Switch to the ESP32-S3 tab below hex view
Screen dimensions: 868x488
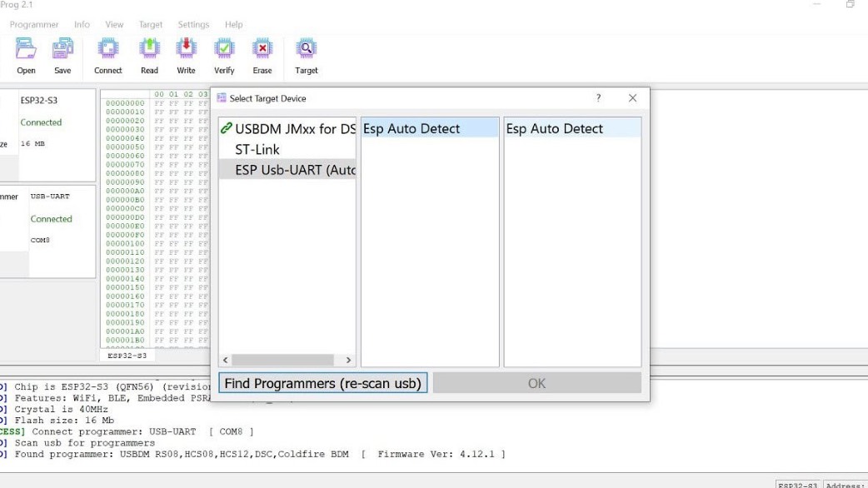pos(127,356)
